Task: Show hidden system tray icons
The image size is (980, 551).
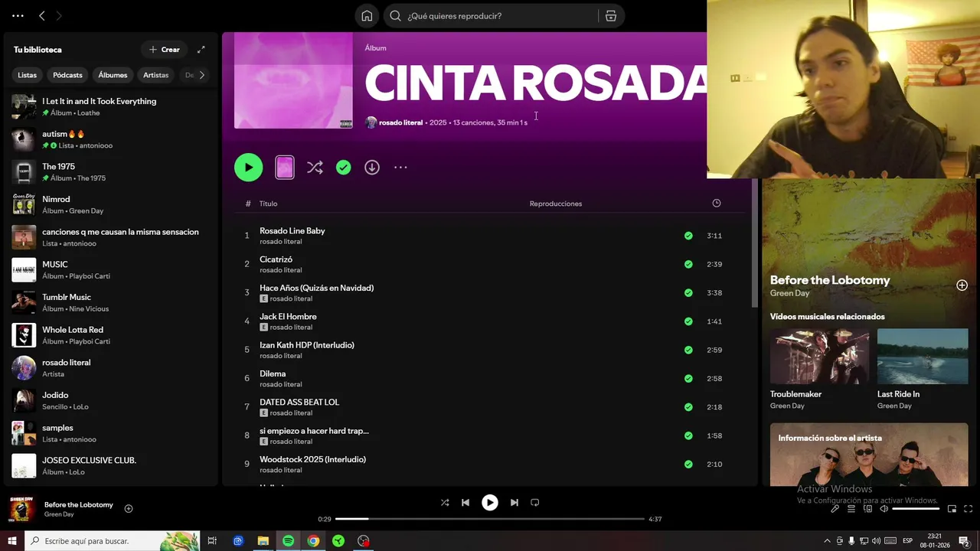Action: [x=827, y=541]
